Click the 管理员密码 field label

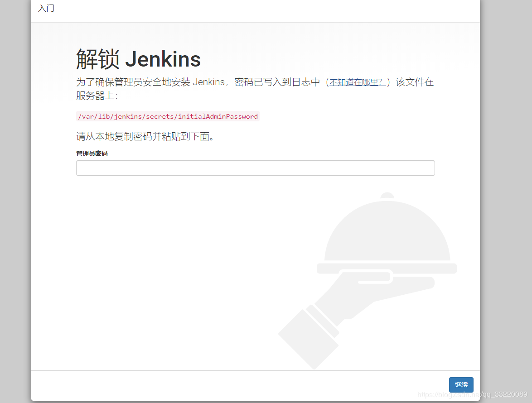point(92,154)
